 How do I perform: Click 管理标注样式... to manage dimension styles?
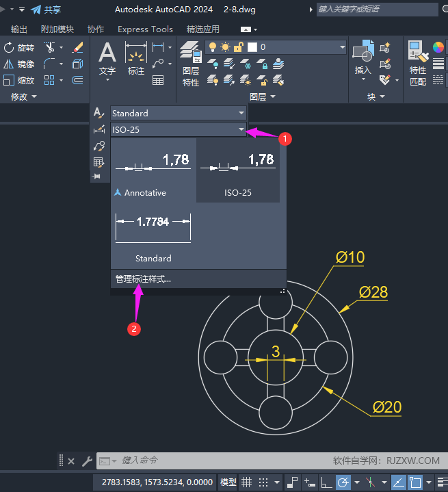click(143, 279)
